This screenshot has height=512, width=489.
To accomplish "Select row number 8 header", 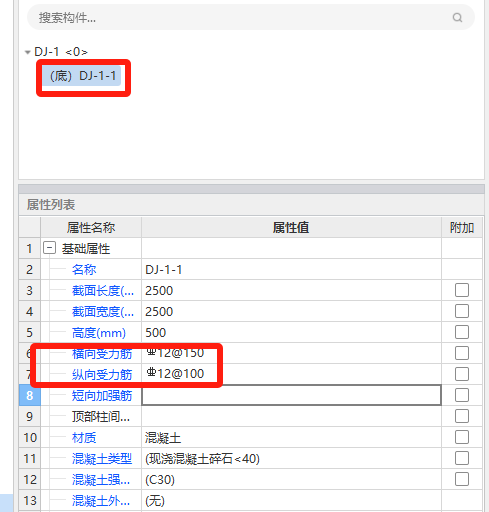I will point(30,395).
